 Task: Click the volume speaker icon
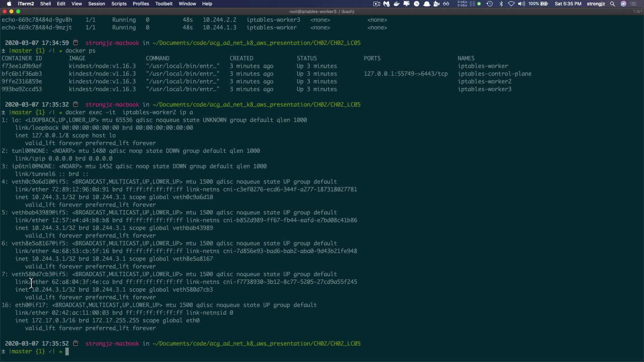[521, 4]
